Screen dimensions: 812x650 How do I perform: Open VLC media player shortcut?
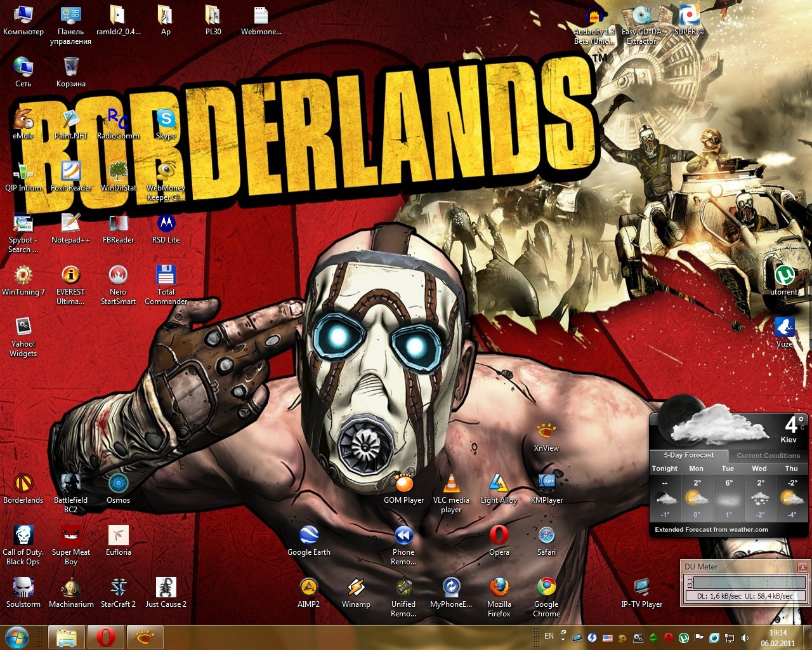(451, 493)
